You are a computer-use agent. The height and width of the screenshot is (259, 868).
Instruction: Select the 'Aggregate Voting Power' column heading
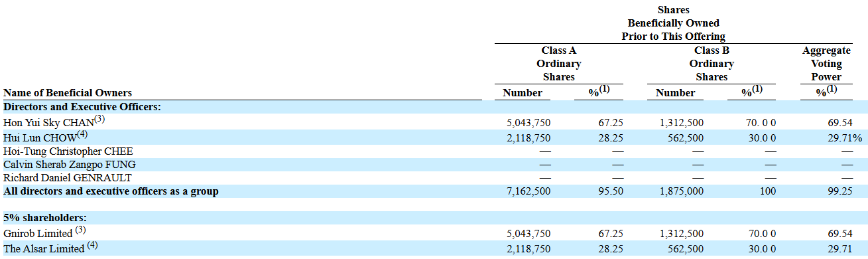(826, 64)
